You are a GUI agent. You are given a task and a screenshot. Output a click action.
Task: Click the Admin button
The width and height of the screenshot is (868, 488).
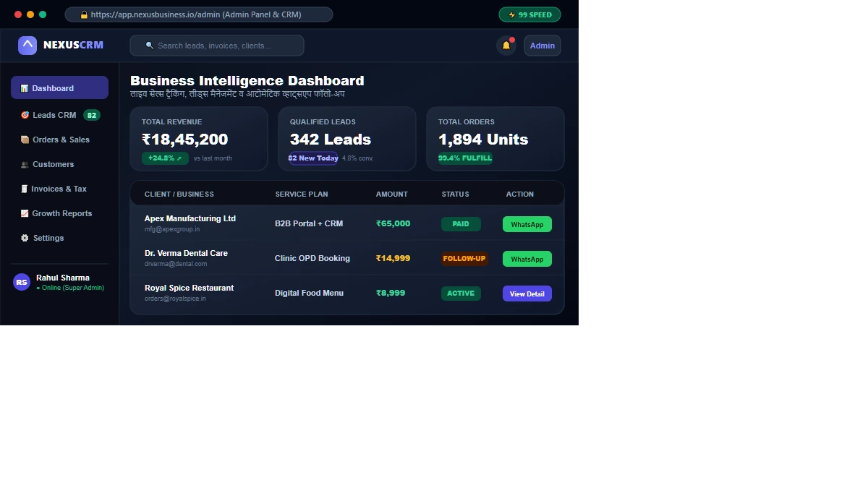[542, 46]
